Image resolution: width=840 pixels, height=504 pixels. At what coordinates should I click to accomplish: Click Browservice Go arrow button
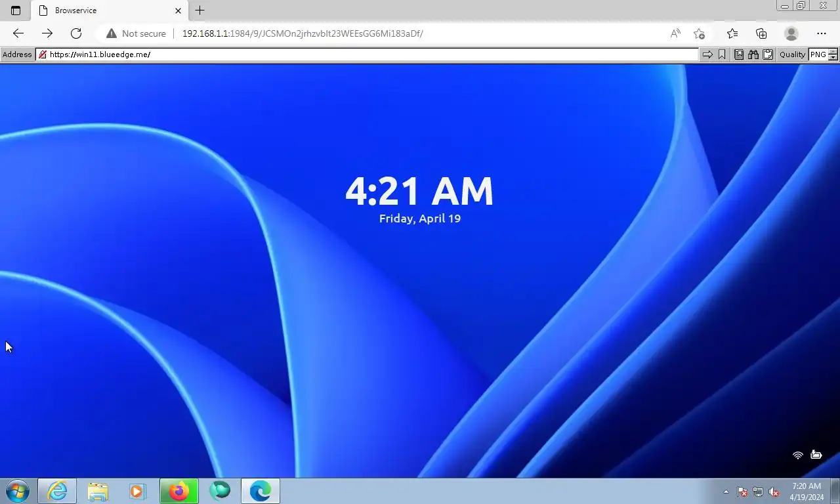coord(707,54)
